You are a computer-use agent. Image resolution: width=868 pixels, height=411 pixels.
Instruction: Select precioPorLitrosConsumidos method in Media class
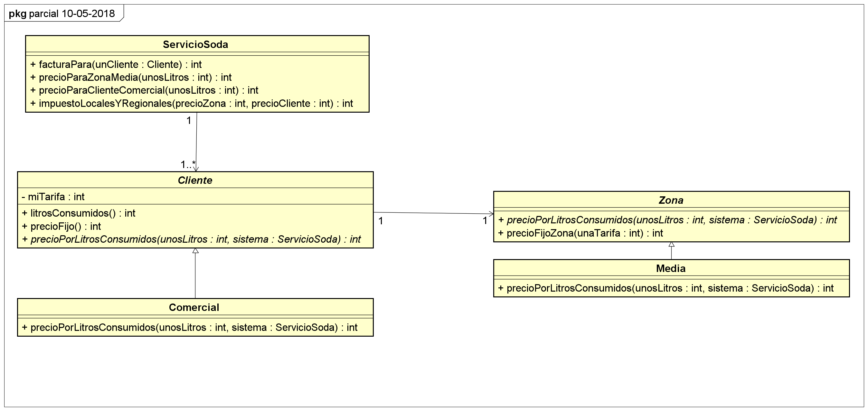pos(666,288)
